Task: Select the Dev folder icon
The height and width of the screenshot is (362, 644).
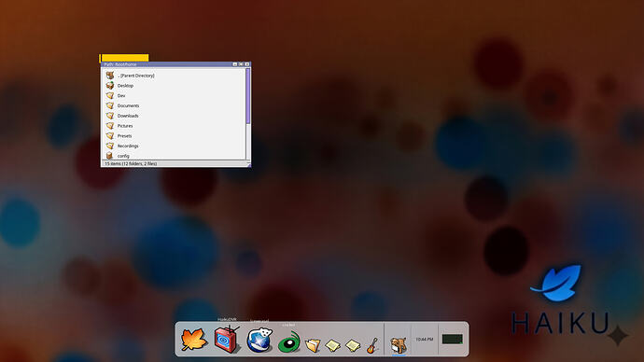Action: (x=109, y=95)
